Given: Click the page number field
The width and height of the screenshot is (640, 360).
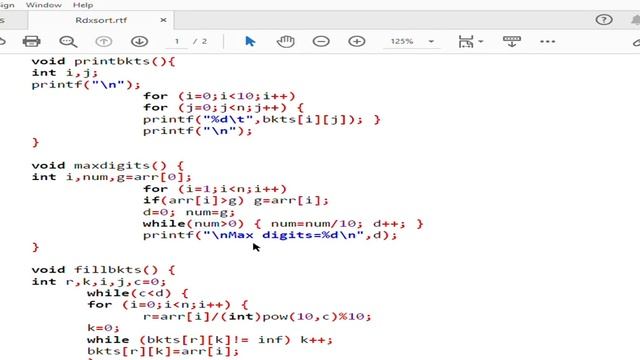Looking at the screenshot, I should point(177,41).
